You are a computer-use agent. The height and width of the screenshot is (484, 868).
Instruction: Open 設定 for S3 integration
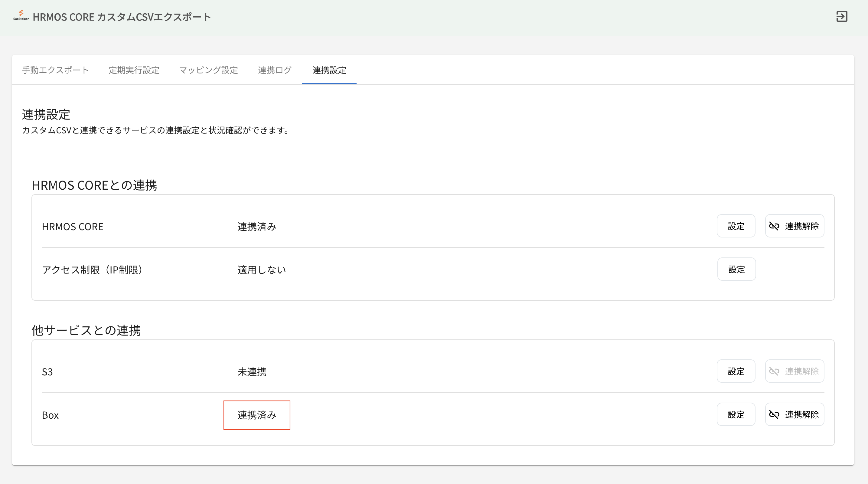[736, 371]
